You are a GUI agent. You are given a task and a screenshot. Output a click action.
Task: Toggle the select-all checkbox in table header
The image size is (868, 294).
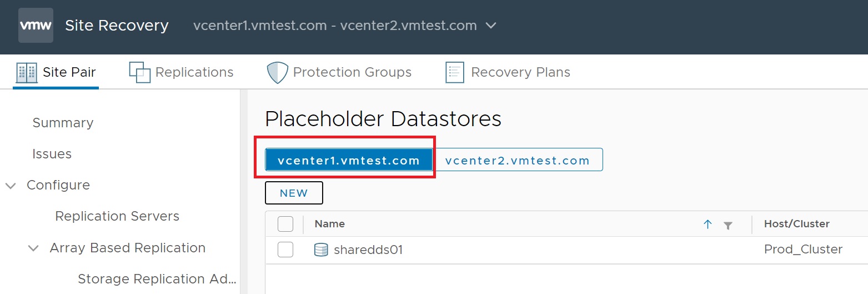point(285,224)
